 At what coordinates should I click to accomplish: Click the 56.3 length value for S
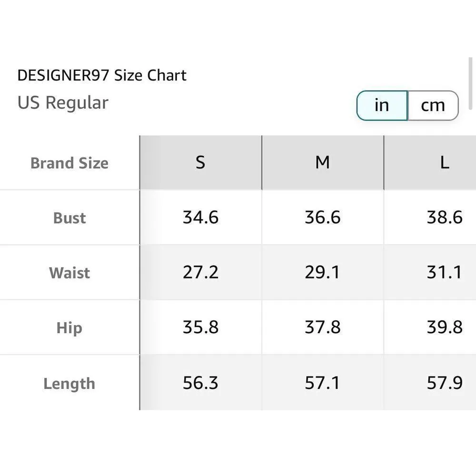[x=200, y=383]
